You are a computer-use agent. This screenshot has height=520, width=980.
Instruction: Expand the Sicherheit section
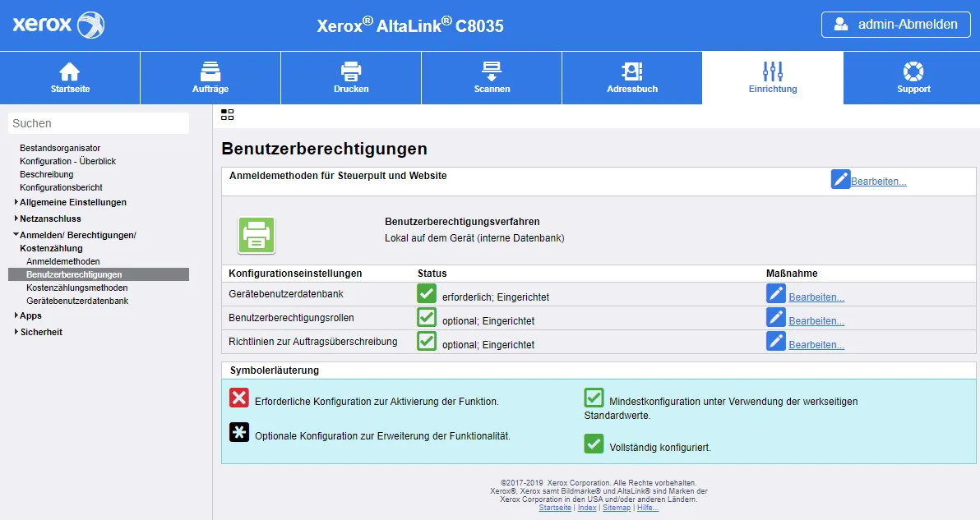click(x=41, y=332)
